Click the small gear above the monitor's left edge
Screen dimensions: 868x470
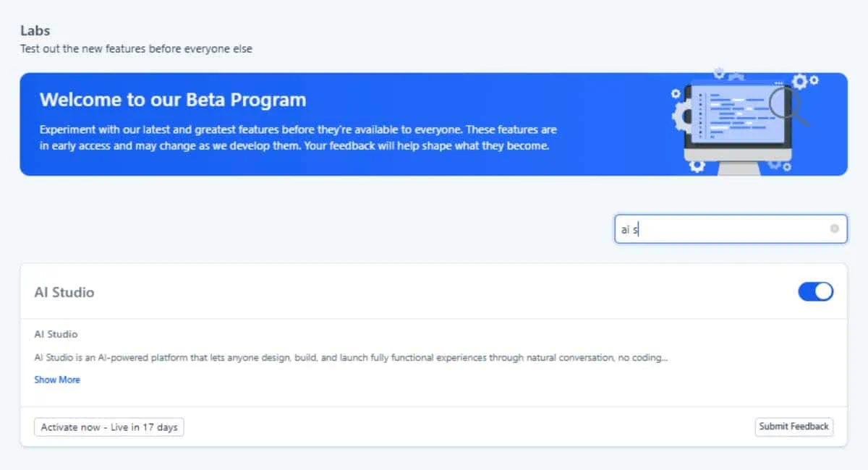point(676,93)
